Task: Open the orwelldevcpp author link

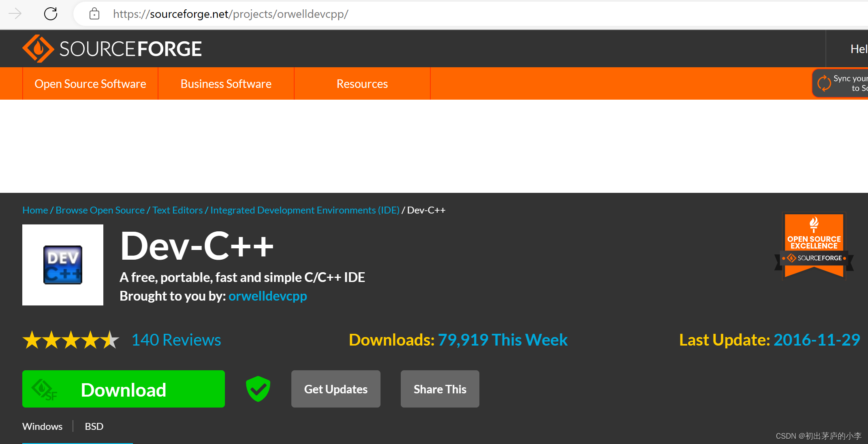Action: tap(268, 296)
